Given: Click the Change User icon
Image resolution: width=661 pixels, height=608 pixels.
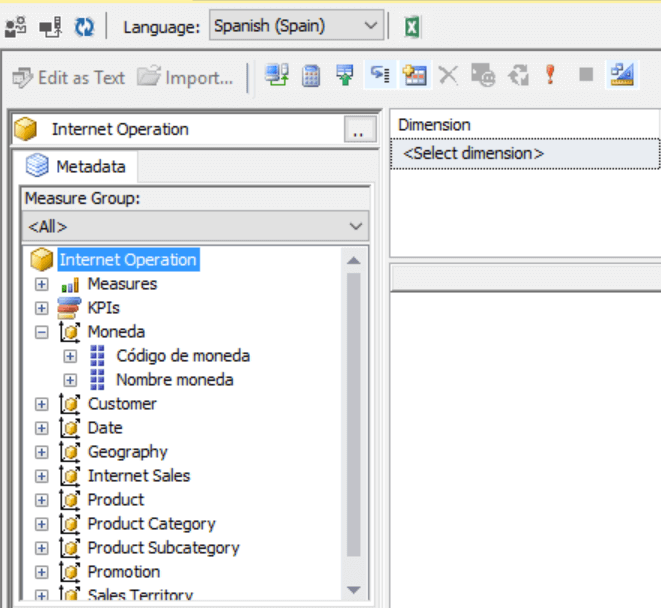Looking at the screenshot, I should click(x=16, y=27).
